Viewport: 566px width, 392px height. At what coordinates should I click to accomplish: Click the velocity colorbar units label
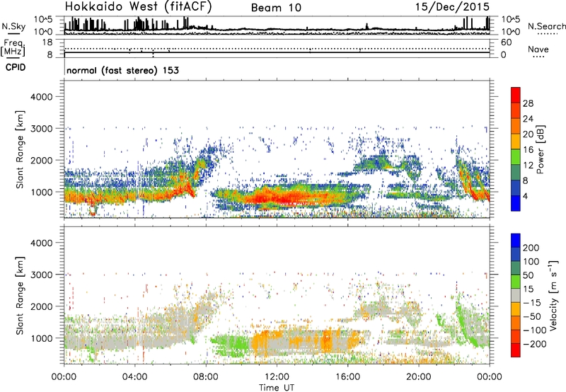click(x=554, y=295)
